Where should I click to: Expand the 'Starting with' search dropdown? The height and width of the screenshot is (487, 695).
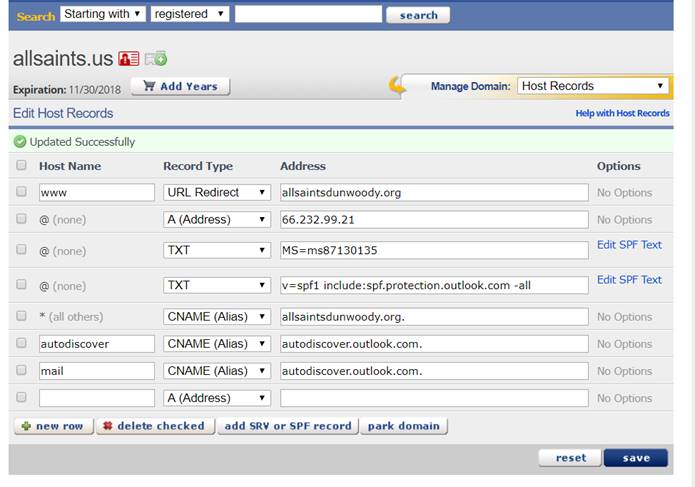click(102, 14)
